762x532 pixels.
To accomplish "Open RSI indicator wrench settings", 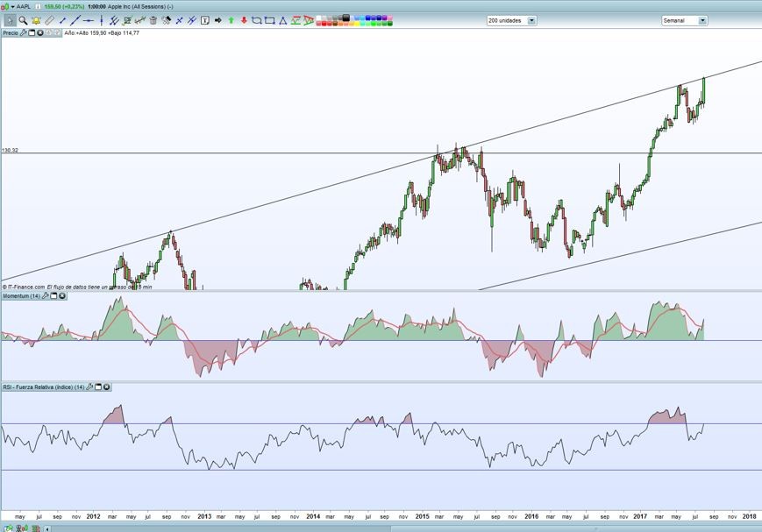I will (89, 387).
